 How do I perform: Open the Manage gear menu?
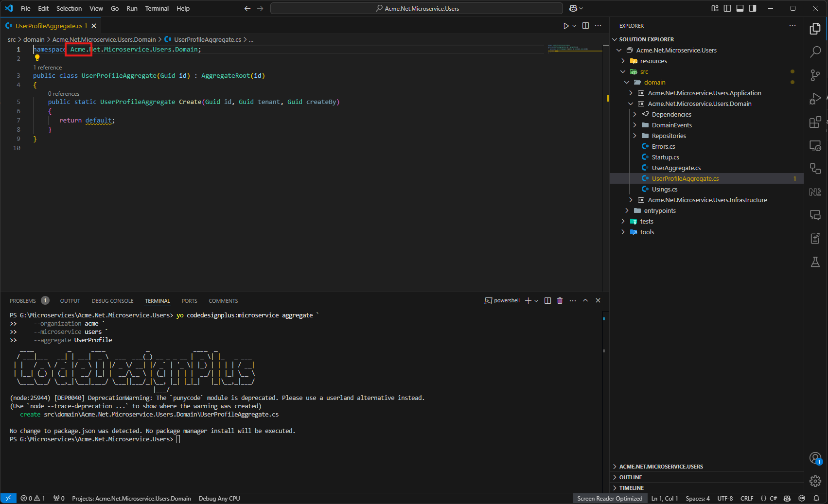(815, 481)
